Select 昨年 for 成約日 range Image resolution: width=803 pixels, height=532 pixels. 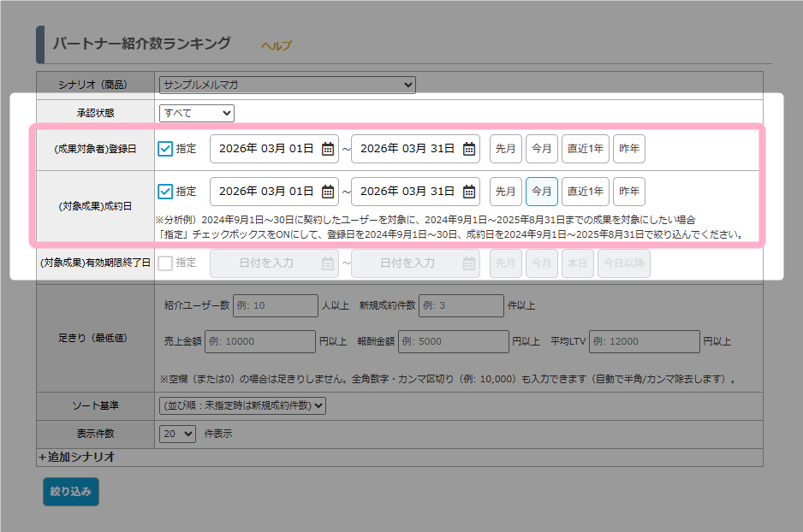click(629, 192)
